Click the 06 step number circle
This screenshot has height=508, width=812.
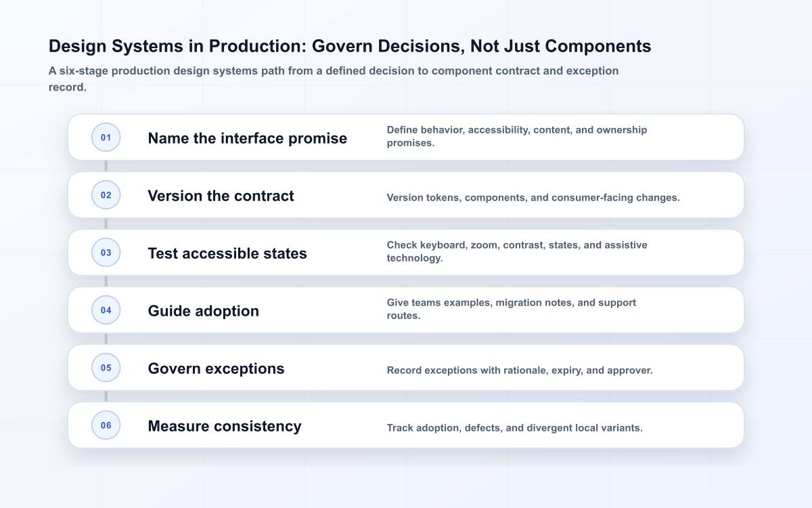point(106,425)
